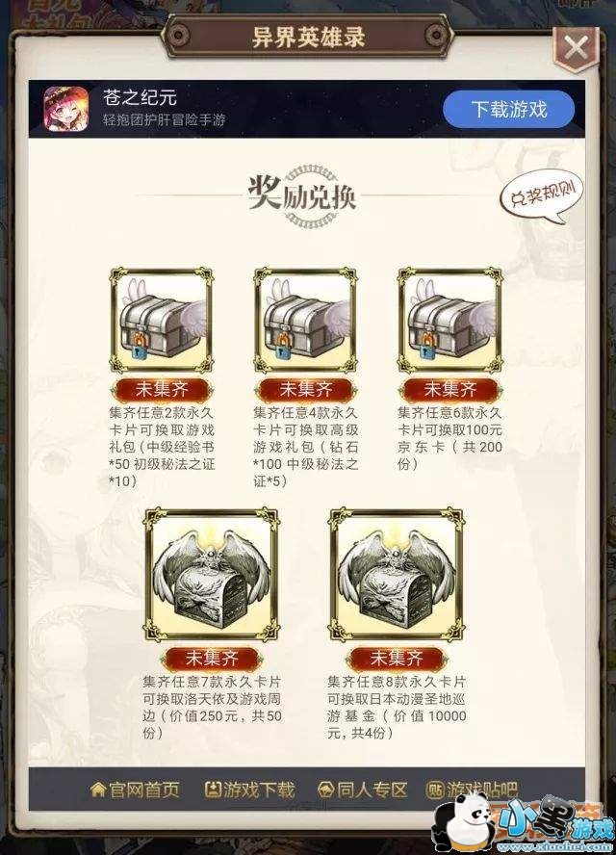This screenshot has width=616, height=855.
Task: Click the 京东卡 reward description text
Action: click(449, 438)
